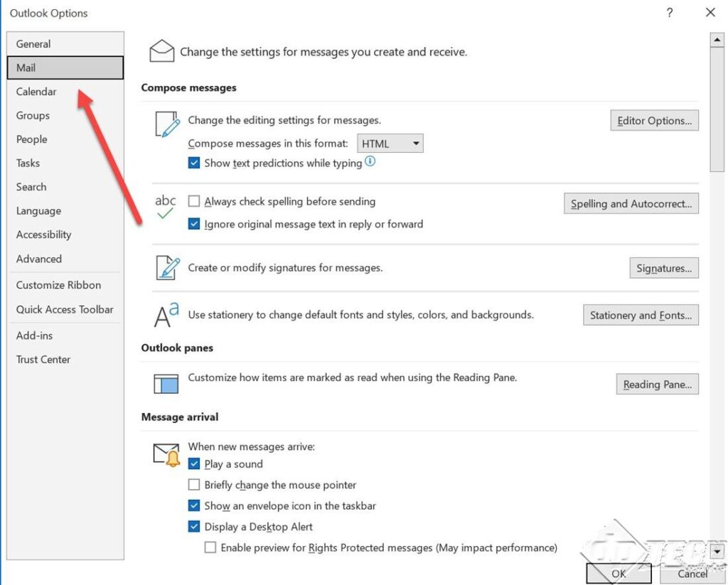
Task: Click the signatures pen icon
Action: point(165,268)
